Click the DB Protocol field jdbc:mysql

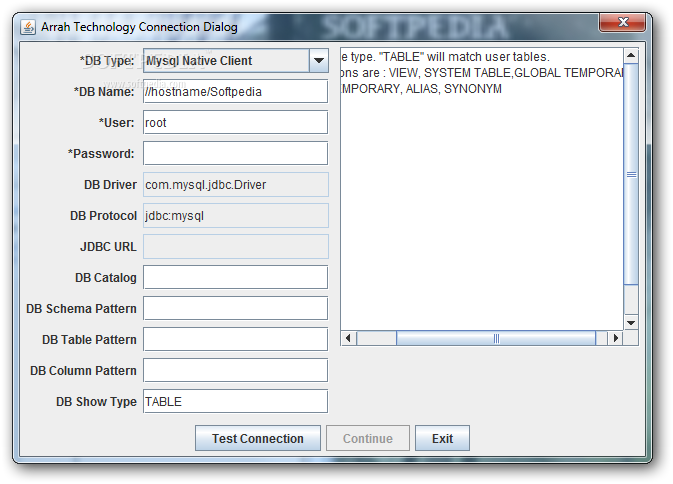236,215
